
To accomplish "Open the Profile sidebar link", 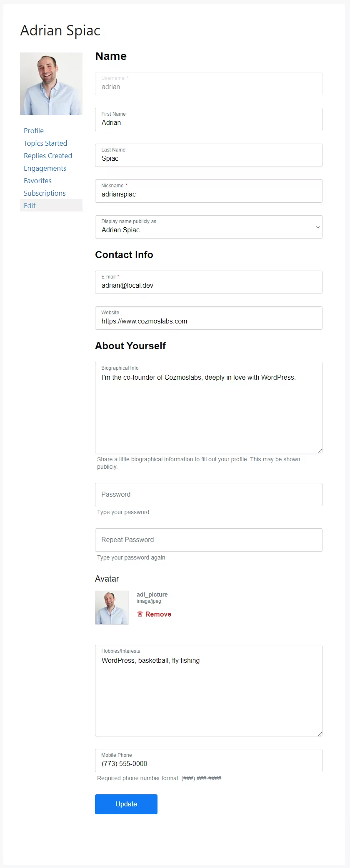I will (x=34, y=131).
